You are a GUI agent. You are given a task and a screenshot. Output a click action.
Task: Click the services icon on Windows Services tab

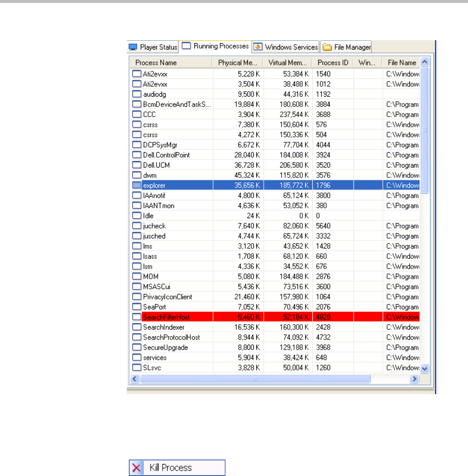click(x=258, y=47)
